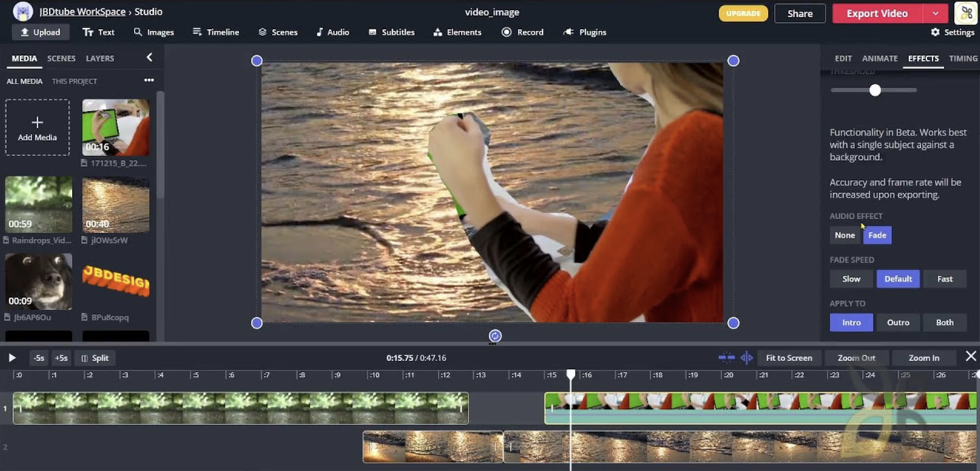Click the shrink timeline icon
This screenshot has width=980, height=471.
click(727, 358)
